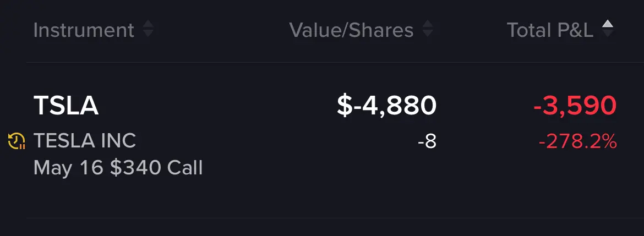Select the TESLA INC company name
Screen dimensions: 644x236
point(85,141)
